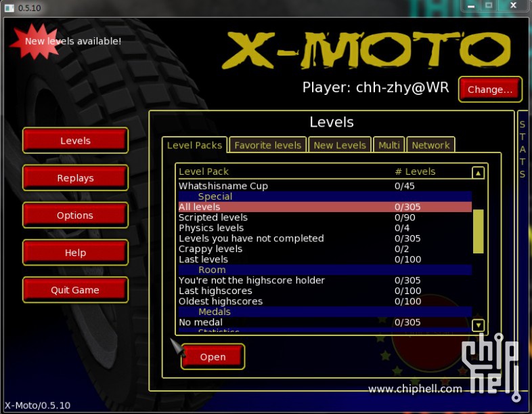
Task: Click the level list scrollbar thumb
Action: click(x=478, y=231)
